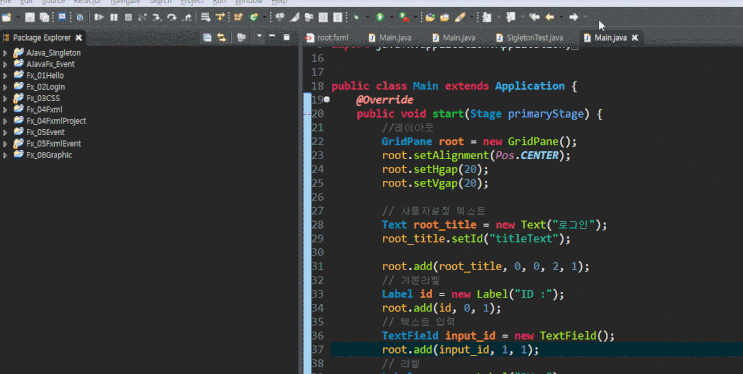Image resolution: width=743 pixels, height=374 pixels.
Task: Click the New Java Class icon
Action: tap(254, 18)
